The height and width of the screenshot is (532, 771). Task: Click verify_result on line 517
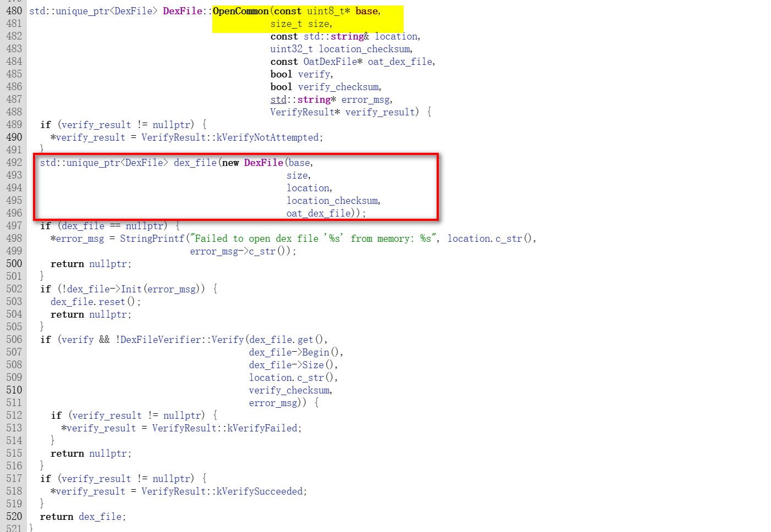[x=96, y=479]
